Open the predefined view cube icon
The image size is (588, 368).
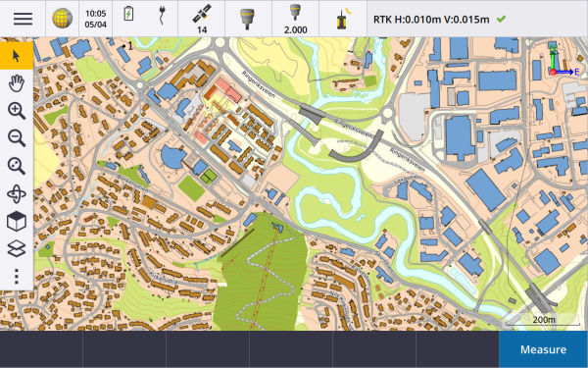[17, 221]
